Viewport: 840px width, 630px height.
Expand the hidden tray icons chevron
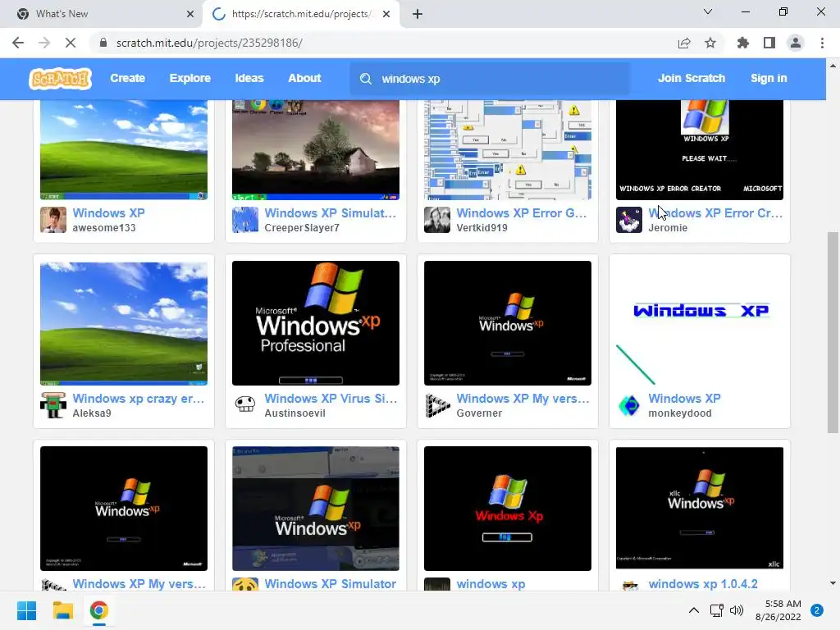pyautogui.click(x=694, y=610)
